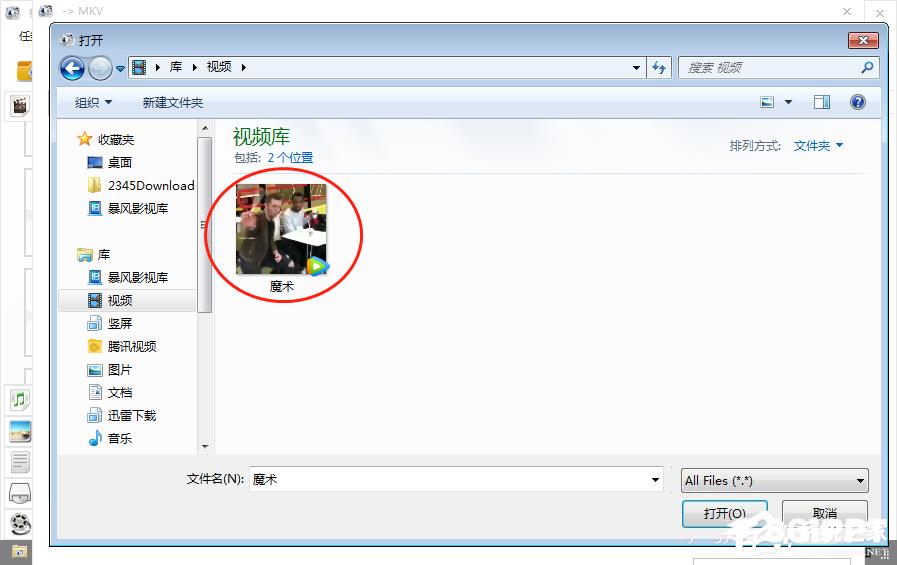Open the 组织 menu
This screenshot has height=565, width=897.
(93, 102)
